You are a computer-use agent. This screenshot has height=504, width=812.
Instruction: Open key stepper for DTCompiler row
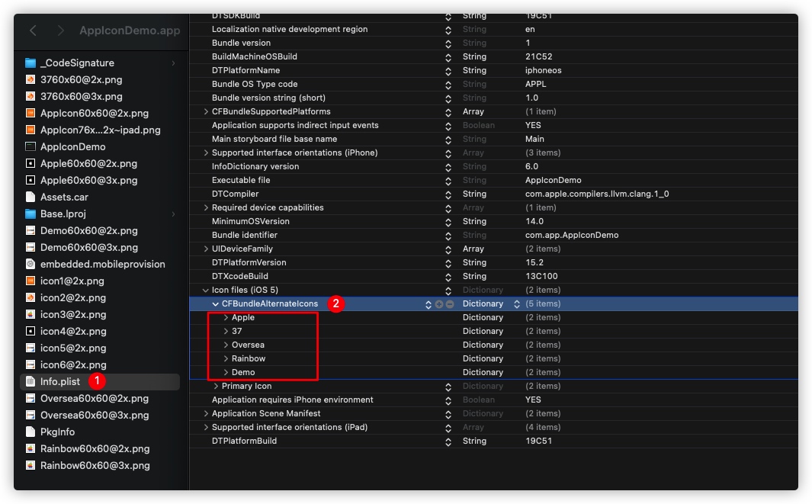tap(448, 194)
